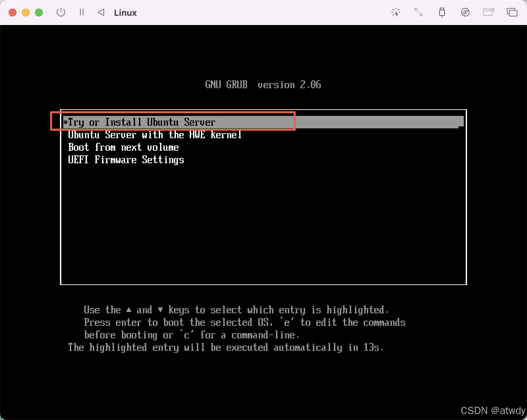Click the 'Linux' window title
527x420 pixels.
pos(125,13)
